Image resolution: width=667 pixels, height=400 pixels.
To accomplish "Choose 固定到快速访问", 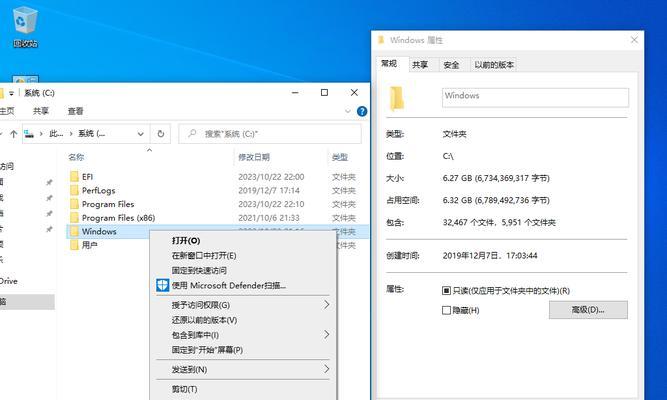I will [x=199, y=270].
